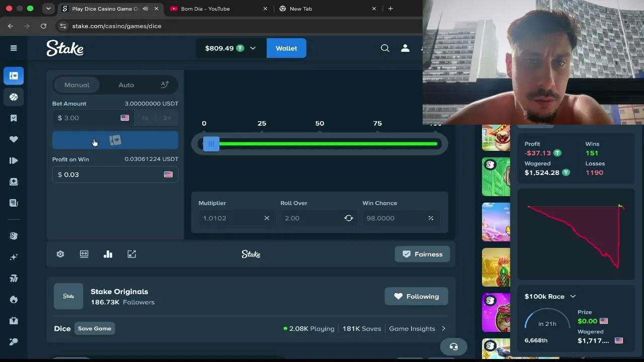The width and height of the screenshot is (644, 362).
Task: Click the dice slider handle
Action: click(211, 144)
